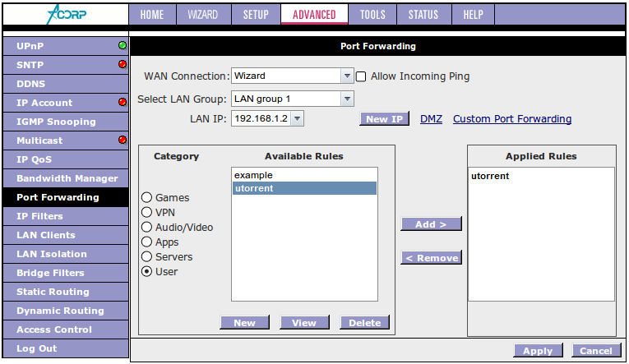
Task: Click New under Available Rules
Action: click(x=245, y=323)
